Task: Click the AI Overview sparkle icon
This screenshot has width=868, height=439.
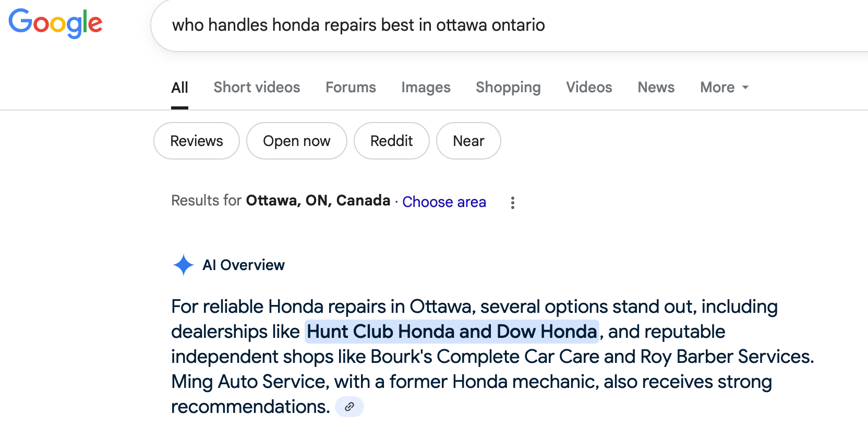Action: [x=183, y=265]
